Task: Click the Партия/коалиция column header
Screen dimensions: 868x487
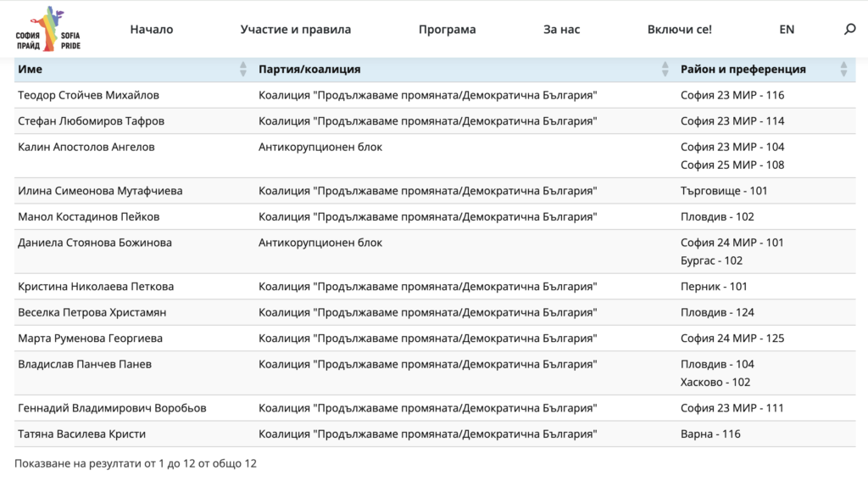Action: (309, 70)
